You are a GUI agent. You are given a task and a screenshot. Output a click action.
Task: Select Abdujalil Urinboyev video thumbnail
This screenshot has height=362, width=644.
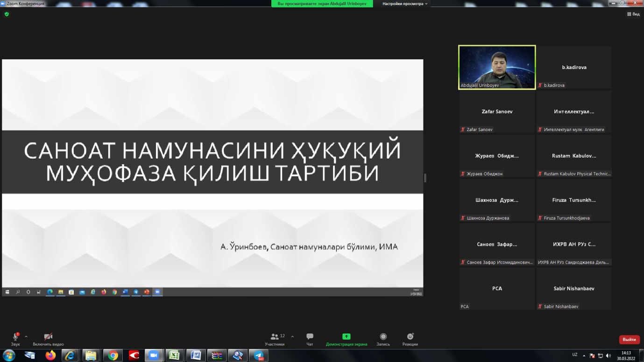[497, 67]
